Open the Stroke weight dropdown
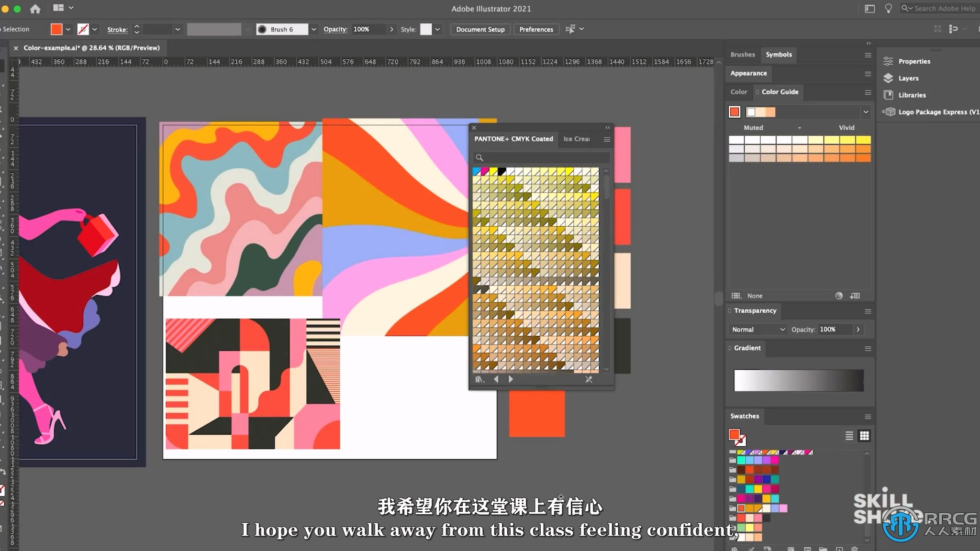 [178, 29]
